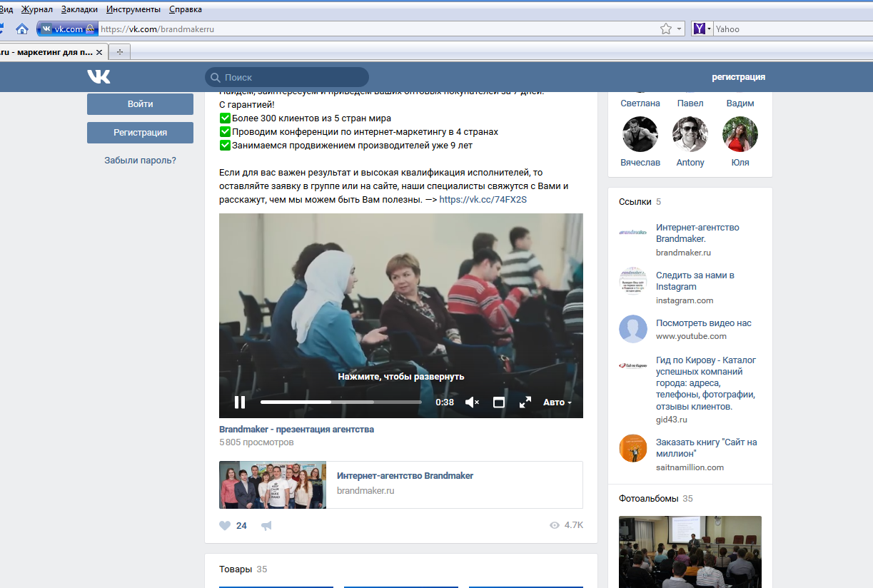Pause the Brandmaker video
Viewport: 873px width, 588px height.
[240, 402]
